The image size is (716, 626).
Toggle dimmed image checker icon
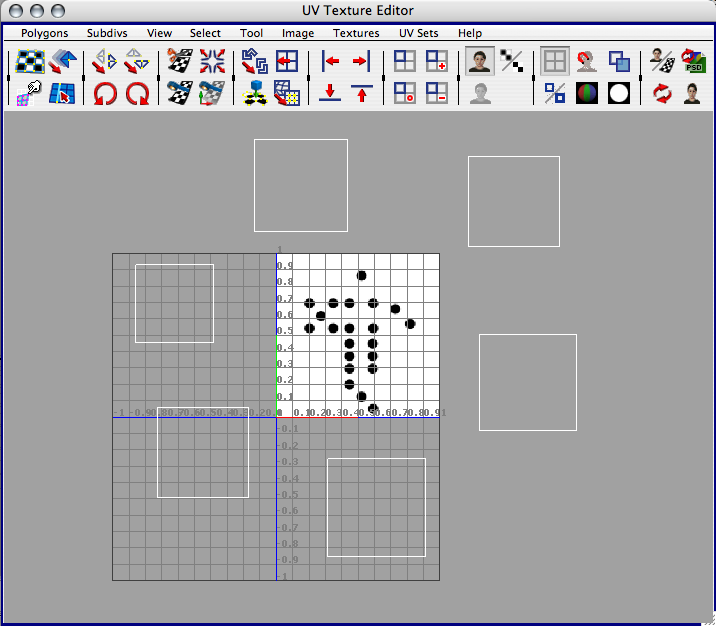coord(511,61)
